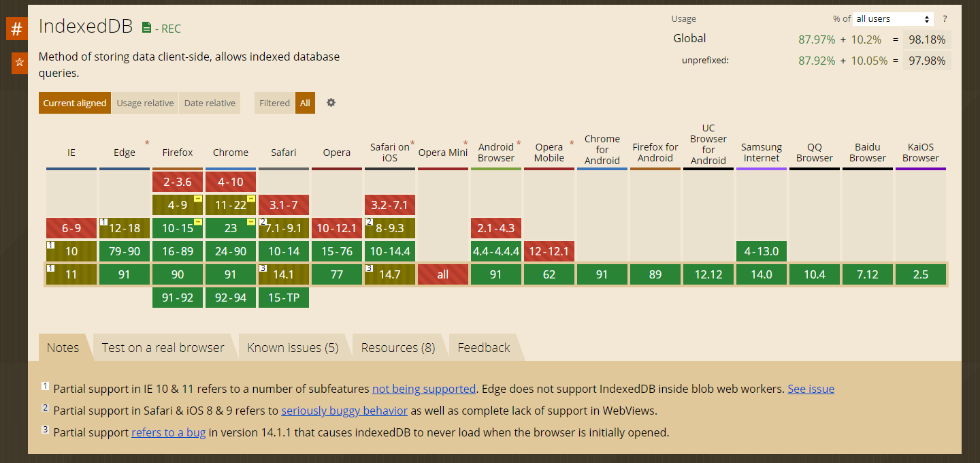The image size is (980, 463).
Task: Select the Chrome 4-10 cell
Action: pos(231,182)
